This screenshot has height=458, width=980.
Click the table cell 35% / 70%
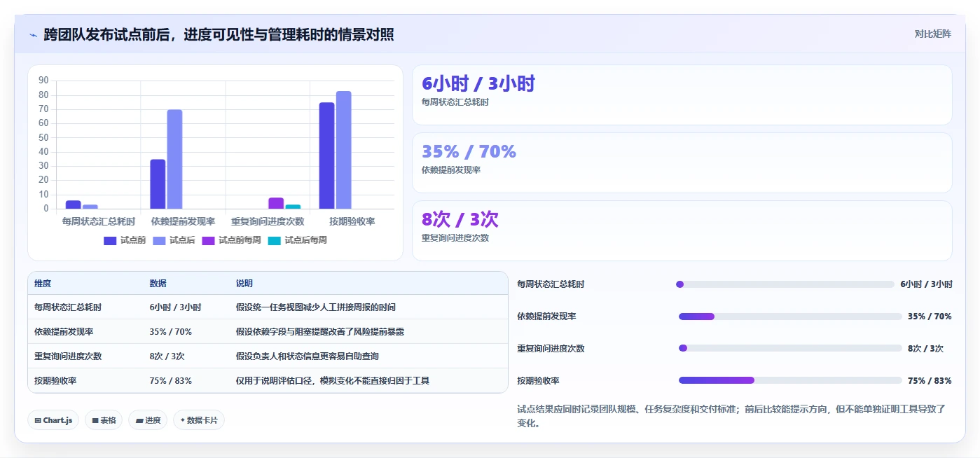[x=171, y=332]
